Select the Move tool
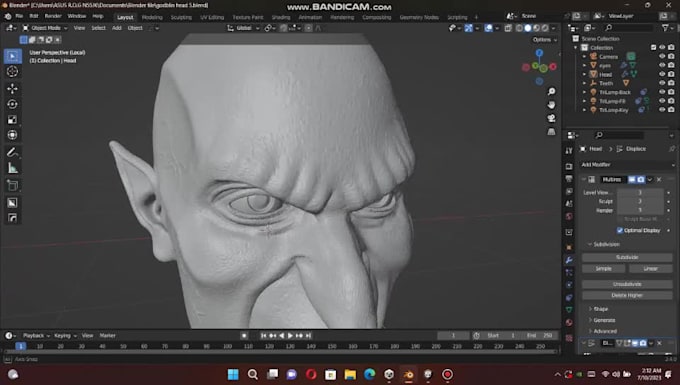The image size is (680, 385). tap(12, 88)
